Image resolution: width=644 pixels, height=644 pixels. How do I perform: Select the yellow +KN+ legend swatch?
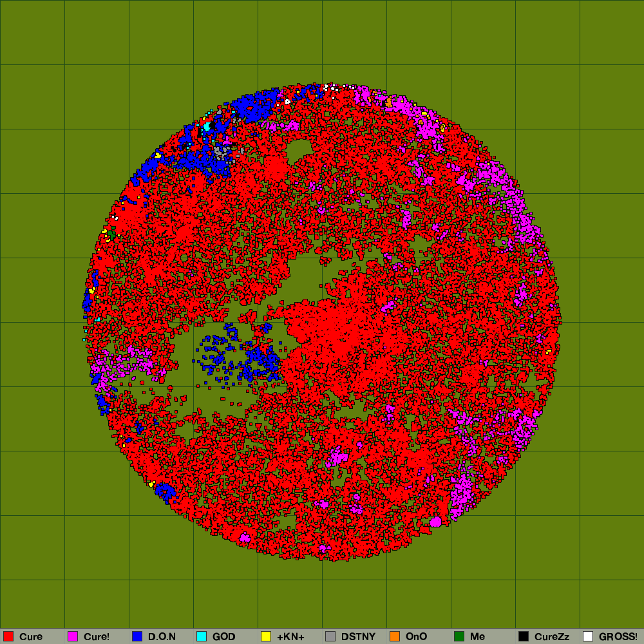266,636
